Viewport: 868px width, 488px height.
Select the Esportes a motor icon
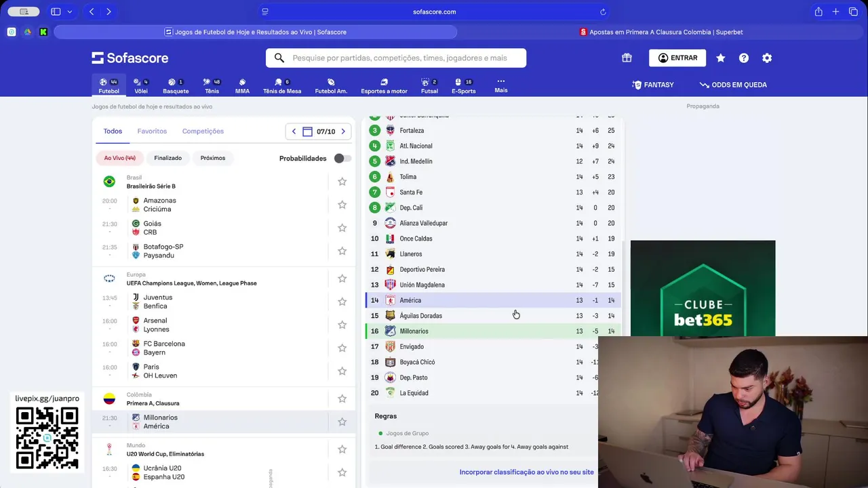pyautogui.click(x=384, y=85)
